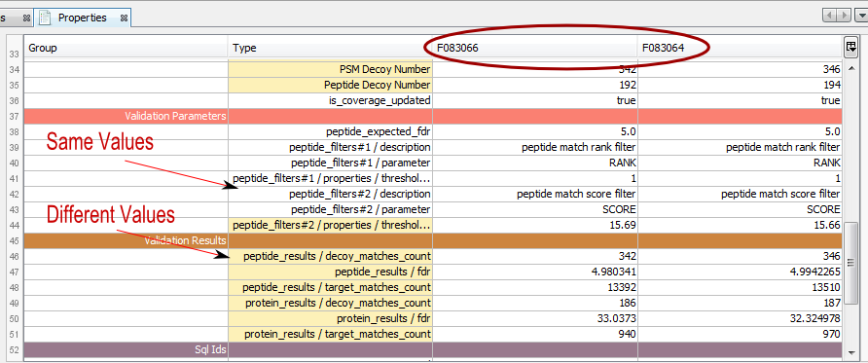Select the Validation Results section row
The image size is (868, 363).
point(433,240)
